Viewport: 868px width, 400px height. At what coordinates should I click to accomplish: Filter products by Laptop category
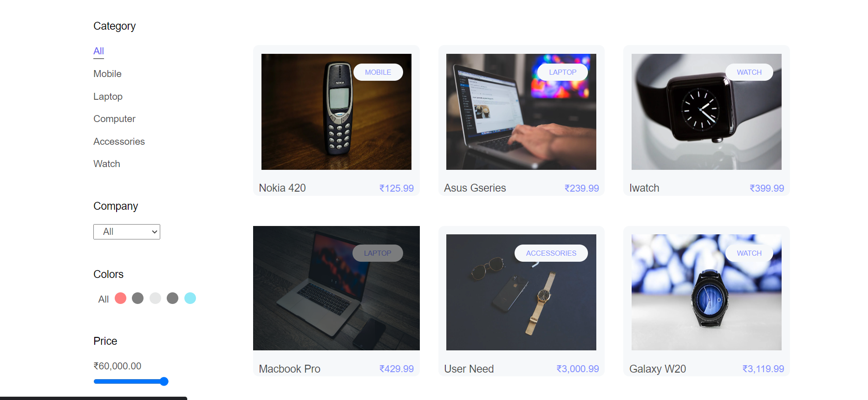click(x=108, y=97)
